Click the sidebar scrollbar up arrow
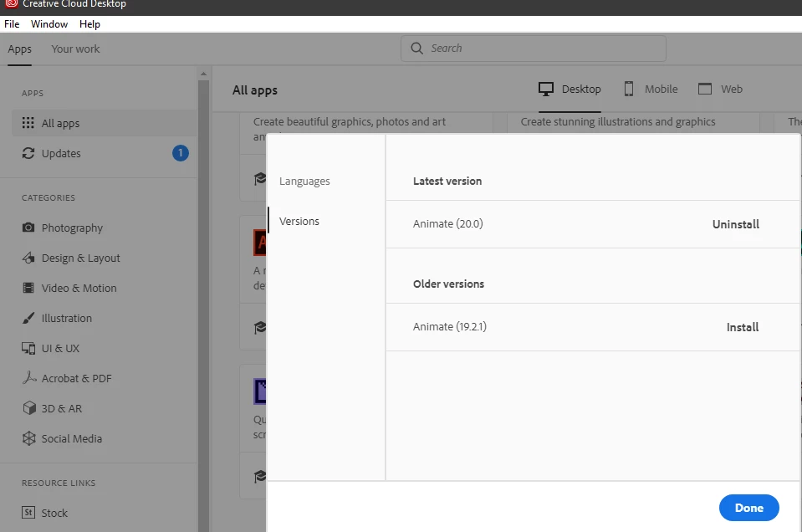 tap(203, 74)
